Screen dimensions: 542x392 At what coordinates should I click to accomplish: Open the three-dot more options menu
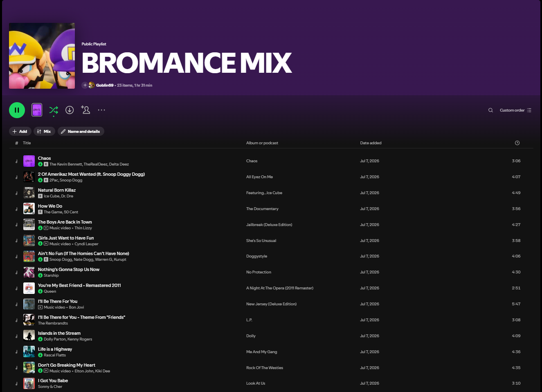coord(101,110)
